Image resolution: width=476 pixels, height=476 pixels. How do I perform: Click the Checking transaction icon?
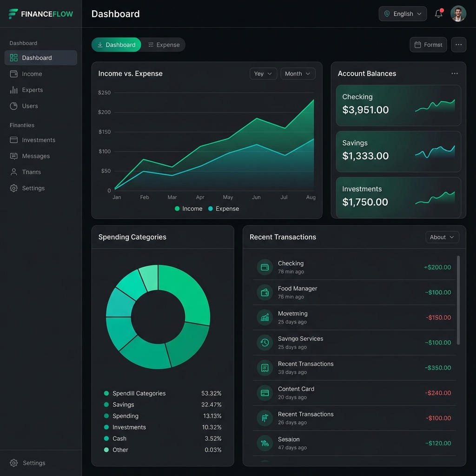click(264, 267)
